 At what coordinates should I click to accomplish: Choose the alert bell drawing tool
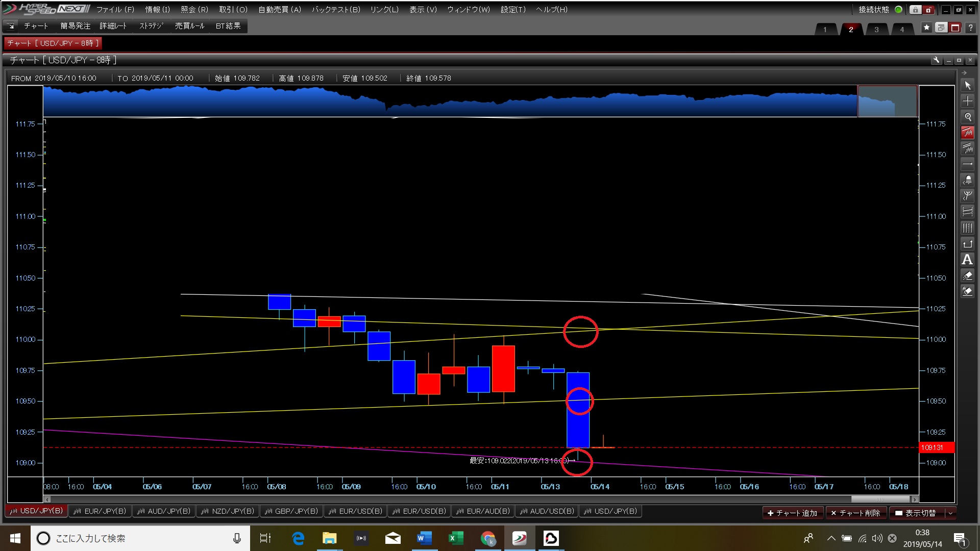[x=967, y=180]
